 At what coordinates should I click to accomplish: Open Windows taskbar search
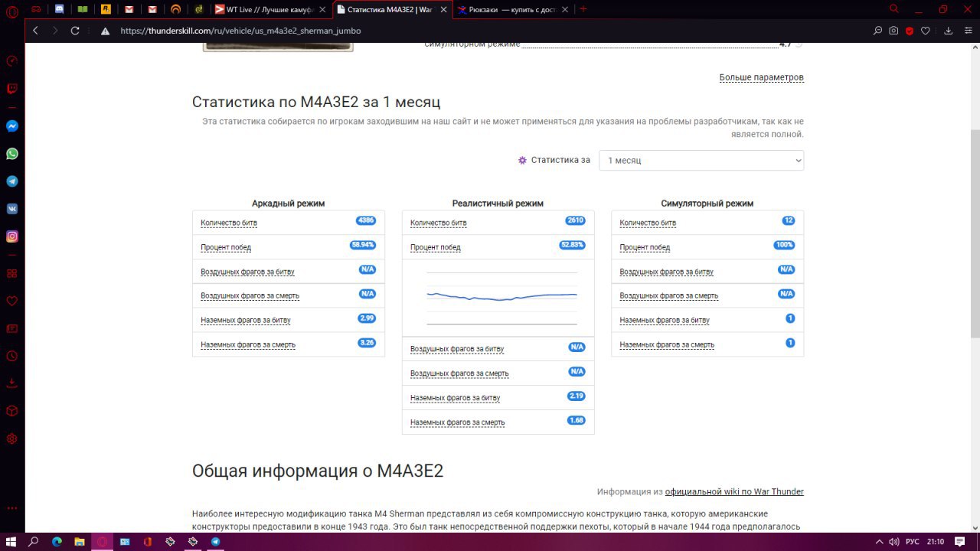(34, 541)
